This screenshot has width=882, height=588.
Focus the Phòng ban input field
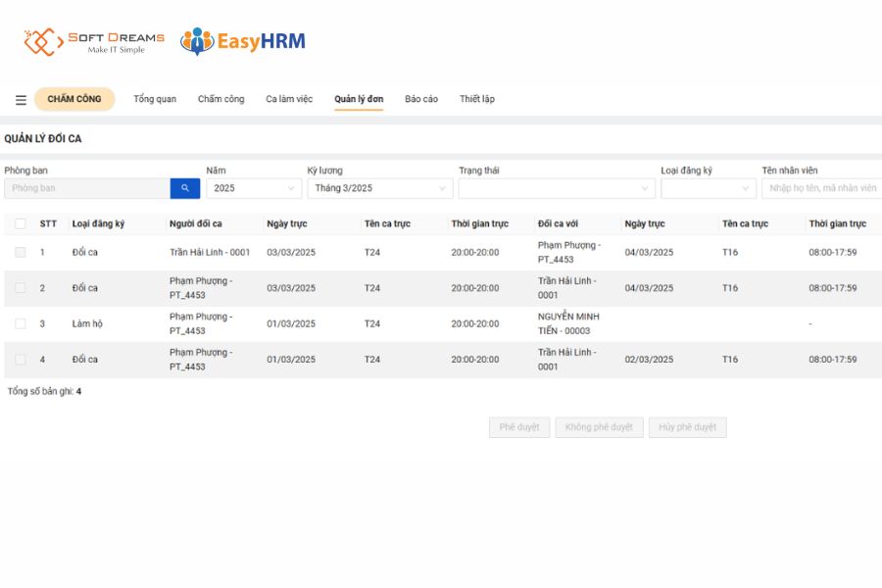pos(86,188)
